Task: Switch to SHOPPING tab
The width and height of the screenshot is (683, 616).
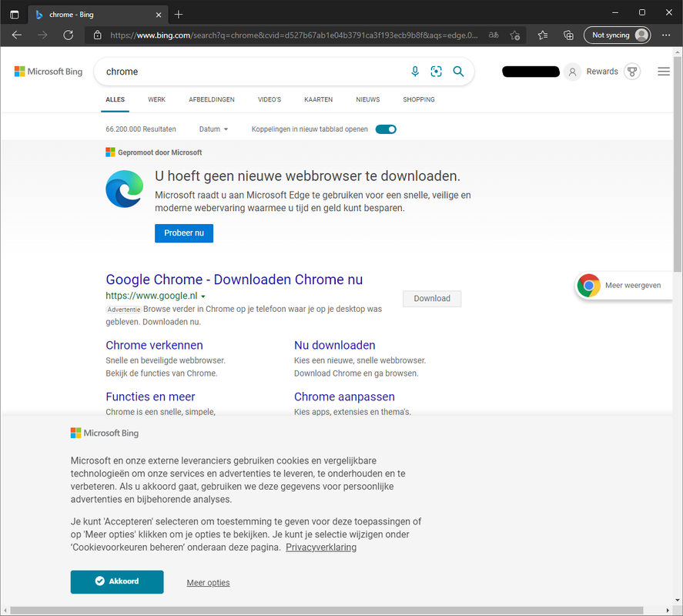Action: pyautogui.click(x=419, y=100)
